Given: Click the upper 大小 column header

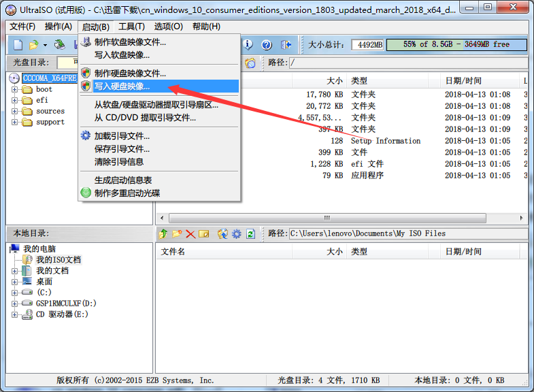Looking at the screenshot, I should (320, 81).
